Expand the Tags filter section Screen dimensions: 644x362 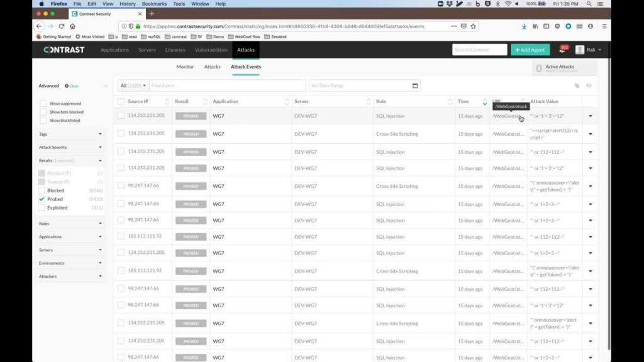coord(70,134)
